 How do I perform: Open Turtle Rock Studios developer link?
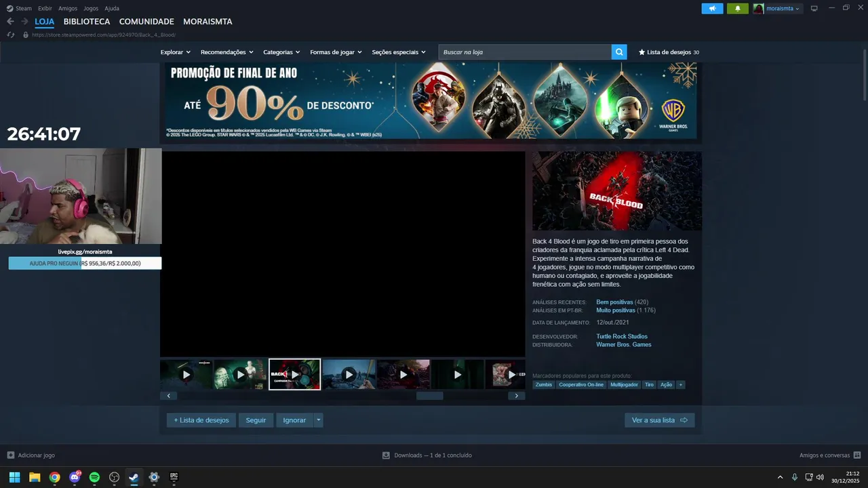coord(622,336)
